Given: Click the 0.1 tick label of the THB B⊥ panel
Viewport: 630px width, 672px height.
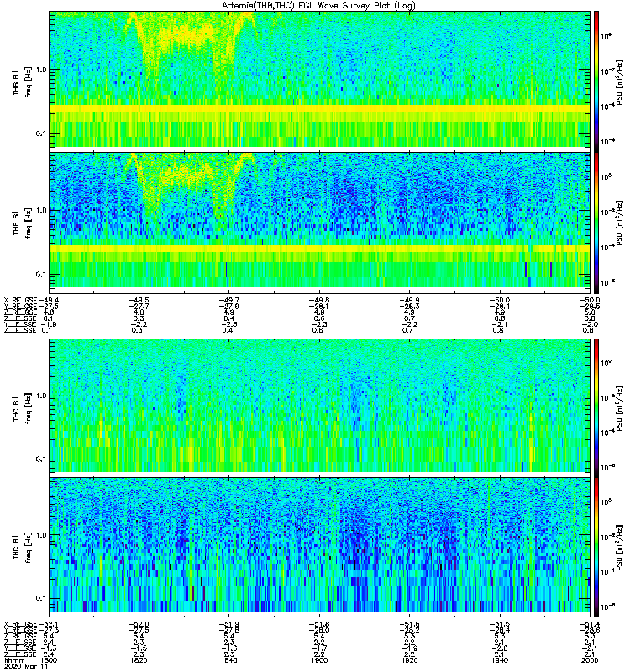Looking at the screenshot, I should pos(41,134).
